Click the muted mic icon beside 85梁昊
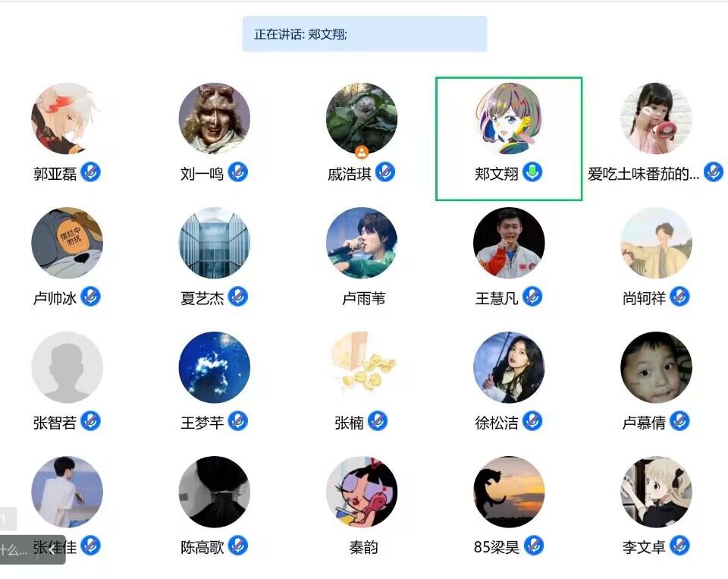The image size is (728, 579). click(534, 546)
